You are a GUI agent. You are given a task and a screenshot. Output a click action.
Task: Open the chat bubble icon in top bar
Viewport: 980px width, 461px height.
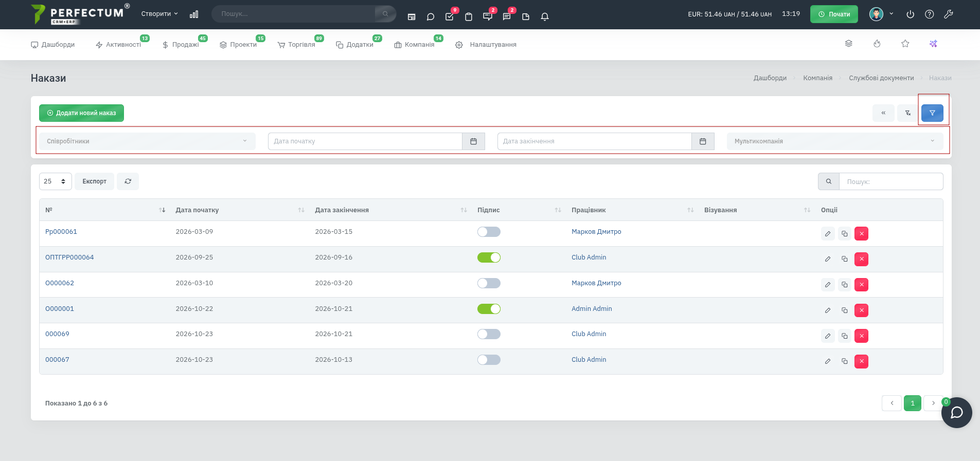[x=431, y=16]
